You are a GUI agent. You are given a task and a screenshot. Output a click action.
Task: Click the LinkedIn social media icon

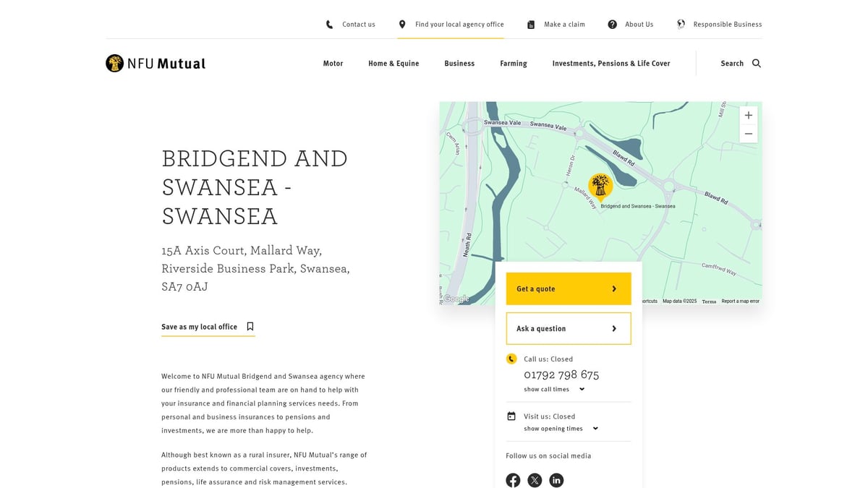(x=556, y=480)
